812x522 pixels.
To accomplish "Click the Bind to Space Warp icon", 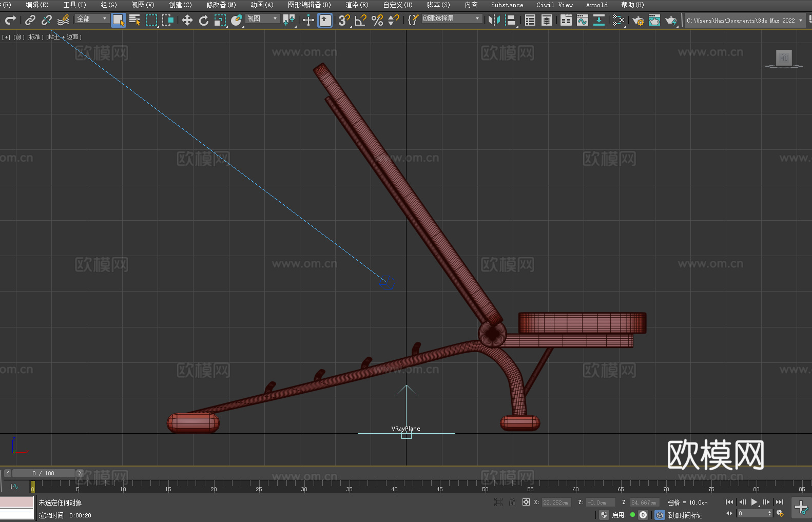I will coord(63,20).
